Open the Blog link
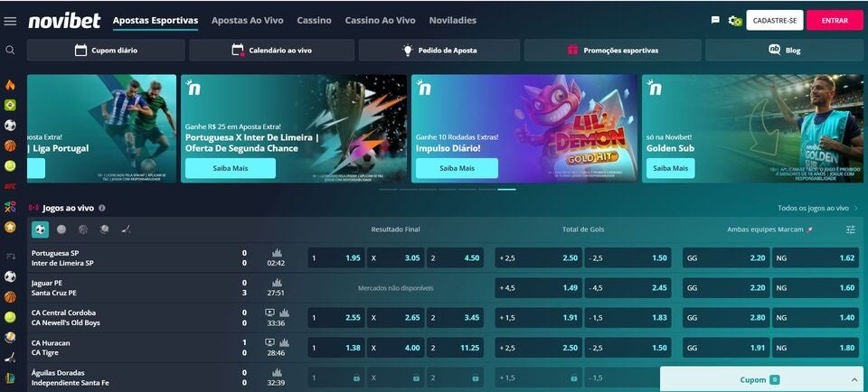Image resolution: width=868 pixels, height=392 pixels. [785, 51]
